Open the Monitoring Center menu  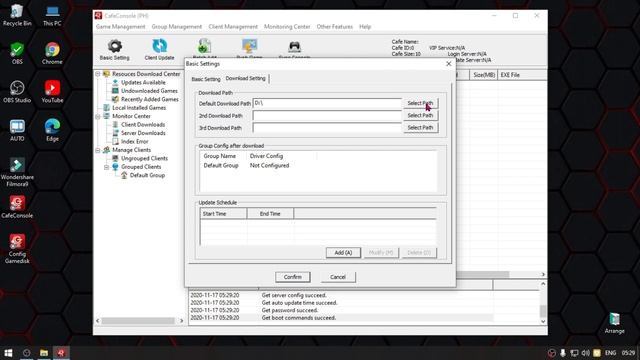point(287,27)
